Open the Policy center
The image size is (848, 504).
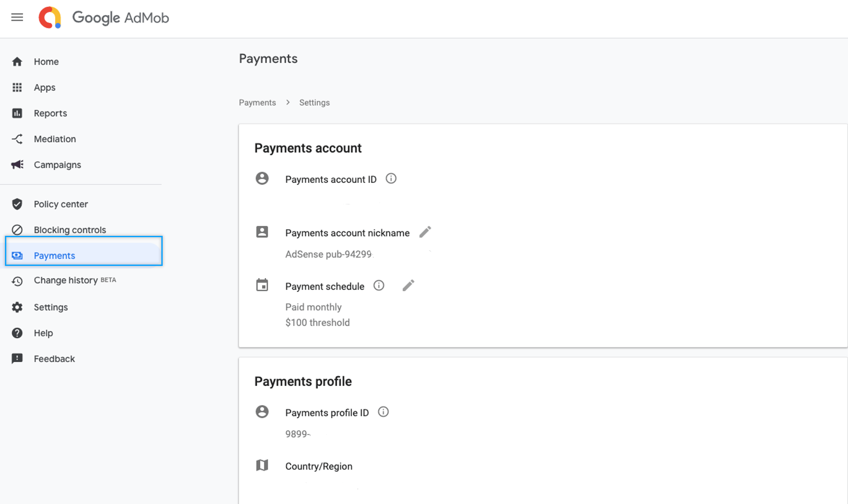click(61, 204)
